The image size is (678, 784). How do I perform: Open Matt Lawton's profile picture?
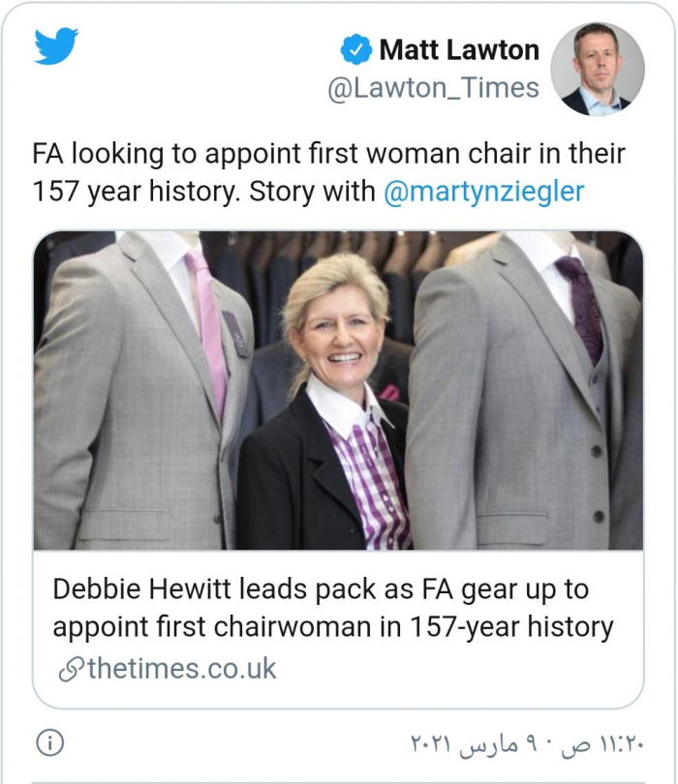pyautogui.click(x=597, y=70)
